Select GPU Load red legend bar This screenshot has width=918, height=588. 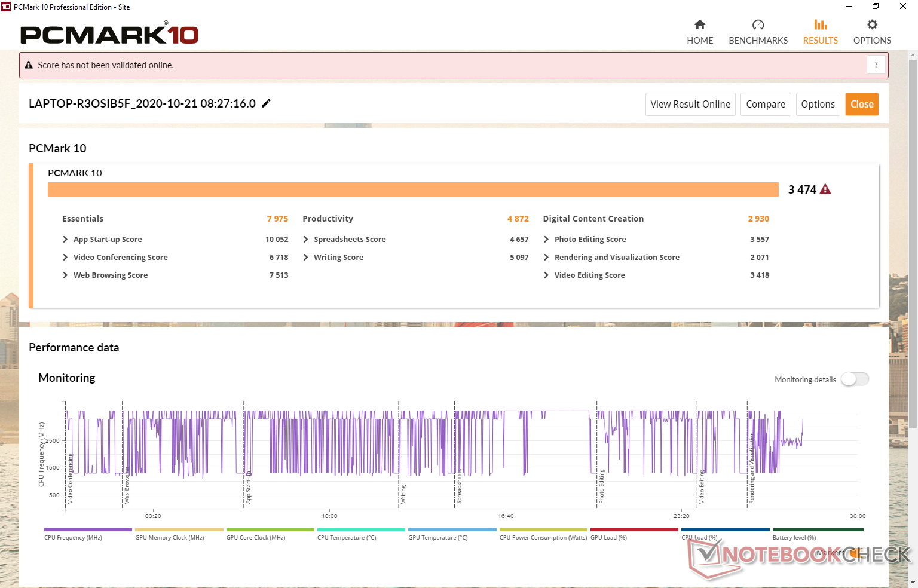pos(634,529)
